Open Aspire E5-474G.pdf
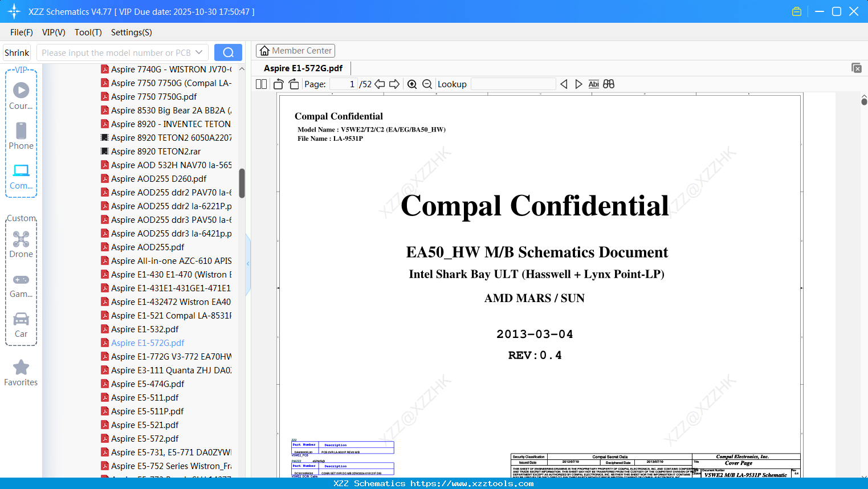Viewport: 868px width, 489px height. tap(148, 384)
